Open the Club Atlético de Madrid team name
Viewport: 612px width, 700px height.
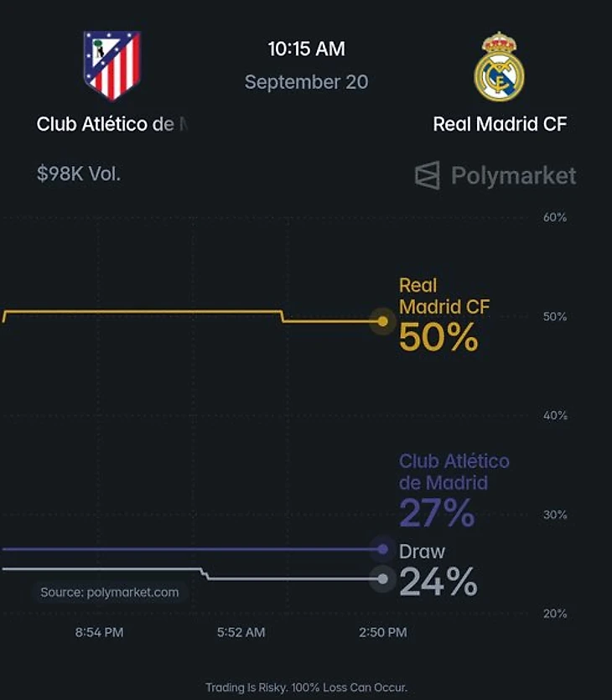tap(112, 124)
